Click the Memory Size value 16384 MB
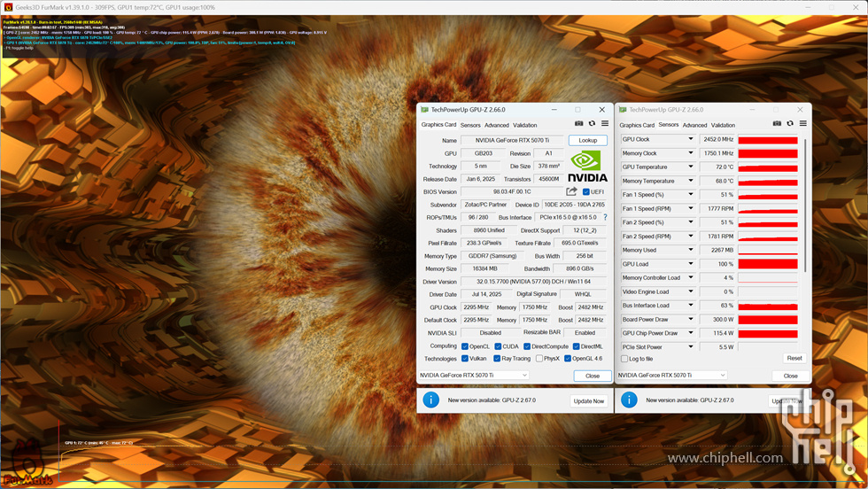This screenshot has height=489, width=868. 485,268
